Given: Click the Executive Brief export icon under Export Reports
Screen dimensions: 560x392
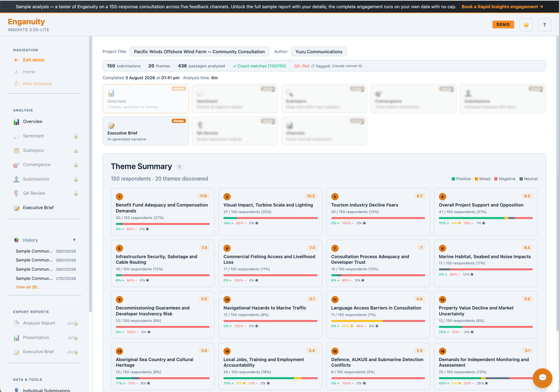Looking at the screenshot, I should [x=16, y=352].
